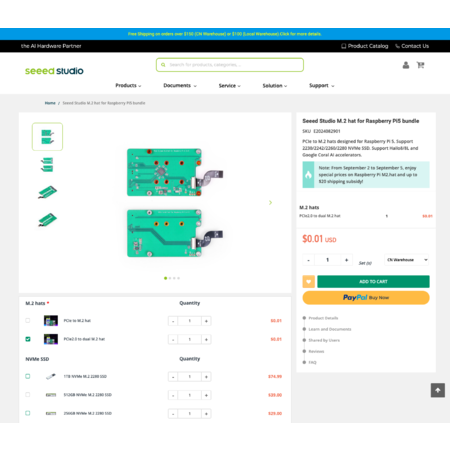This screenshot has width=450, height=450.
Task: Expand the Documents menu
Action: (180, 85)
